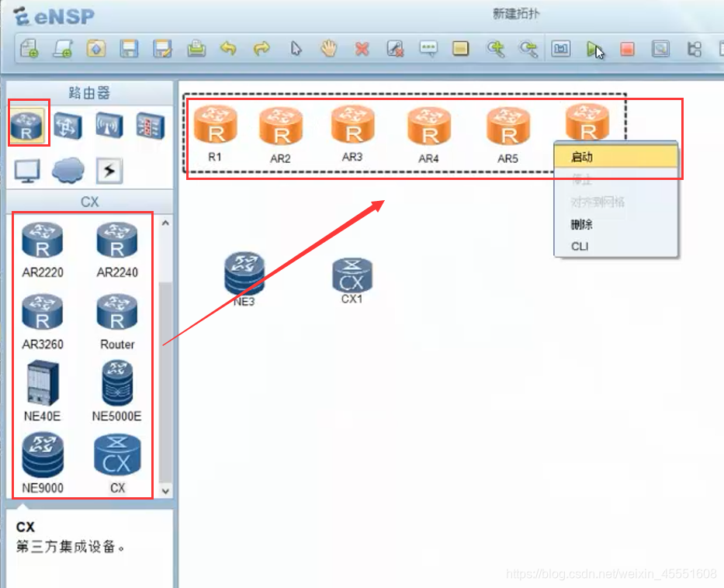Pick the NE40E device model
This screenshot has height=588, width=724.
[43, 392]
